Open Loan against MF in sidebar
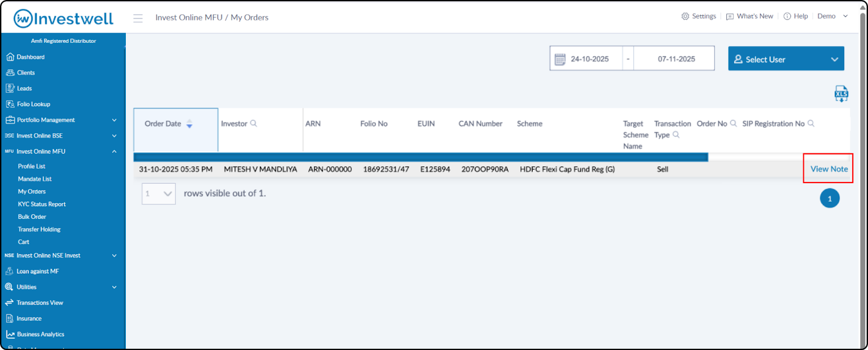868x350 pixels. click(37, 271)
